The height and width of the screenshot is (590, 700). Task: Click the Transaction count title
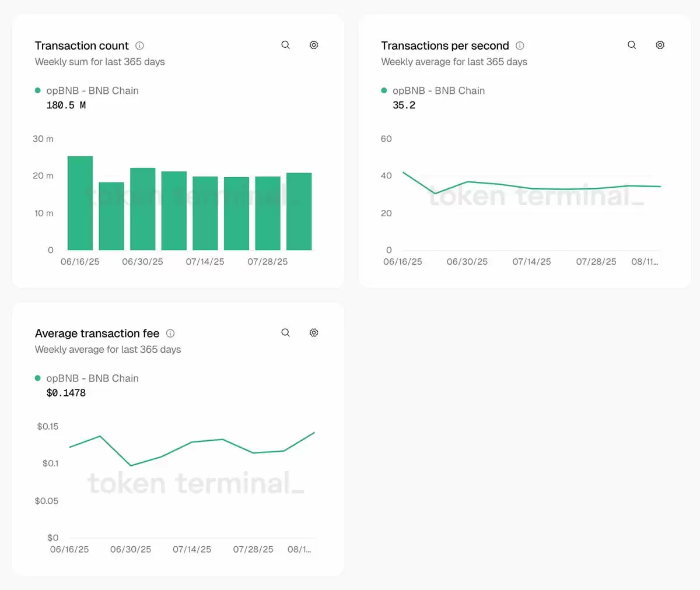click(x=82, y=45)
